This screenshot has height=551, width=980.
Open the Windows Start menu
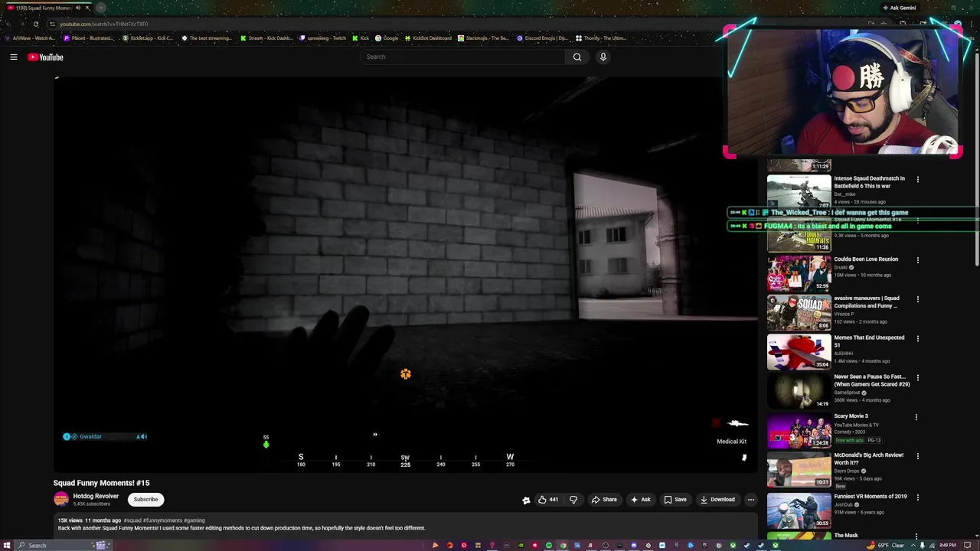pos(8,545)
